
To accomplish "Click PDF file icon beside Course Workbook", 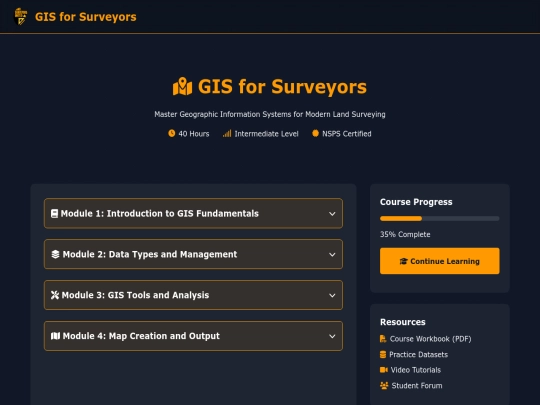I will coord(383,339).
